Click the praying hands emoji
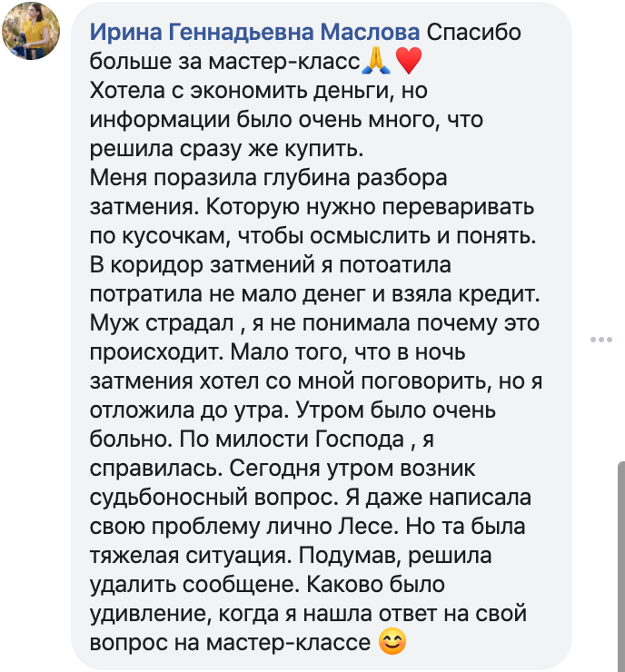Screen dimensions: 625x672 point(375,63)
